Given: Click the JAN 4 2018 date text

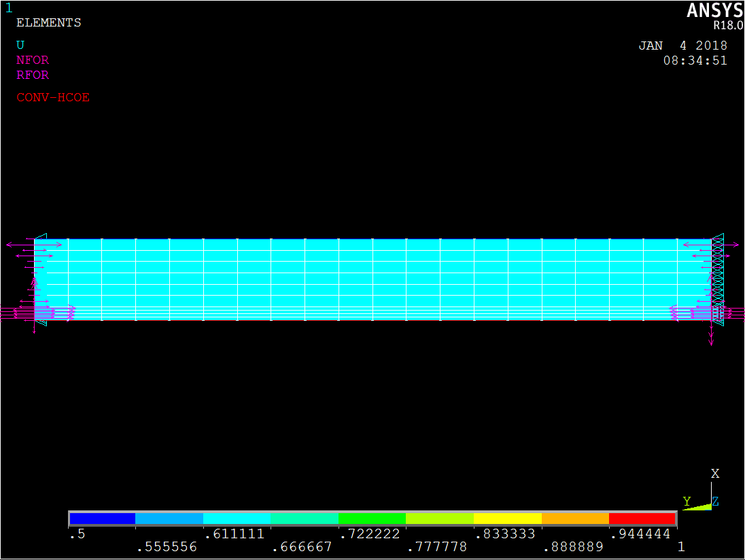Looking at the screenshot, I should (x=682, y=46).
